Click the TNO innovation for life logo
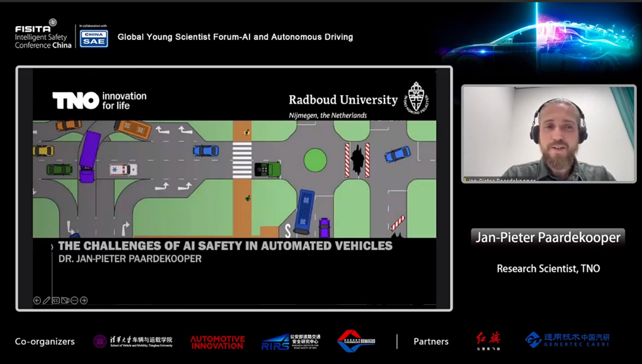The width and height of the screenshot is (642, 364). [99, 100]
